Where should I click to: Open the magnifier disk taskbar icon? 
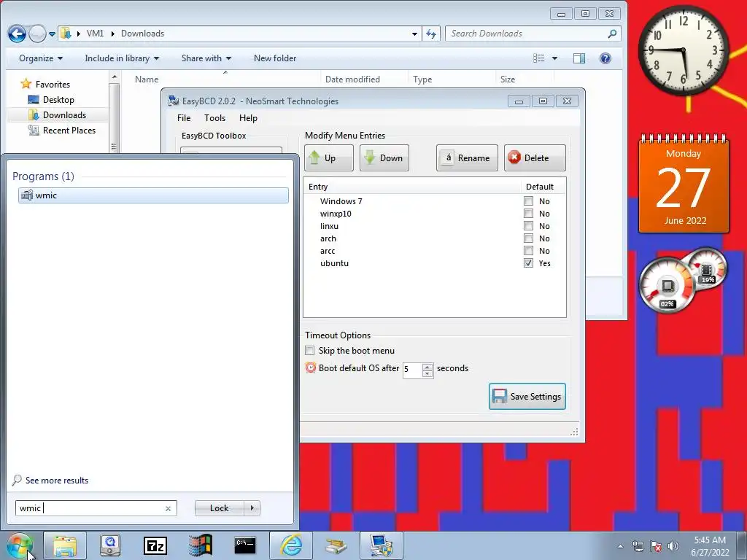tap(110, 545)
